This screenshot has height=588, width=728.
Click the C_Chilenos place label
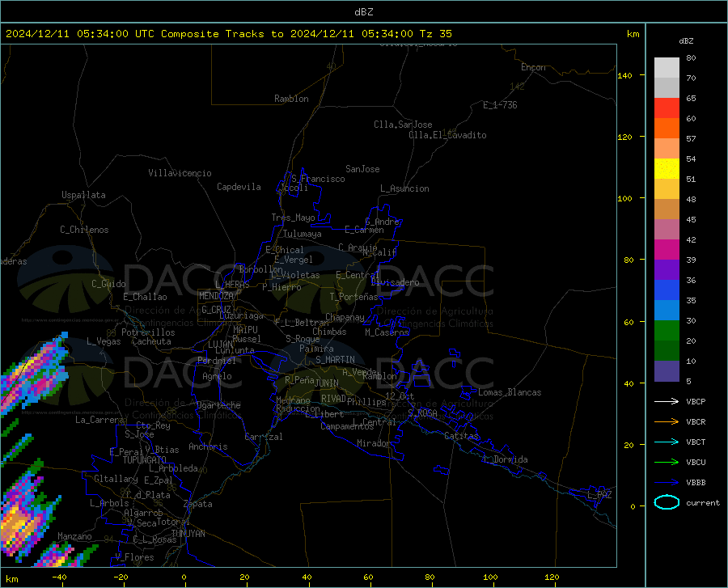(x=84, y=230)
